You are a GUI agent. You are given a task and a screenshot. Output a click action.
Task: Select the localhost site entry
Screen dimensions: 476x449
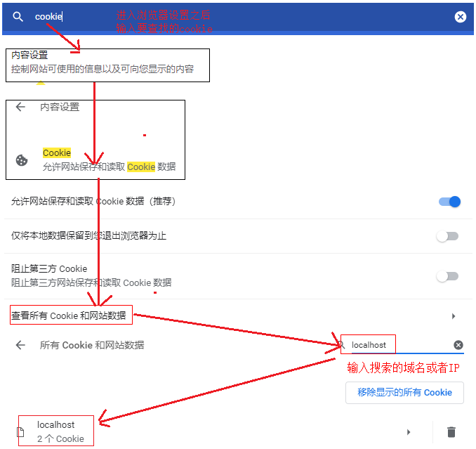(56, 424)
